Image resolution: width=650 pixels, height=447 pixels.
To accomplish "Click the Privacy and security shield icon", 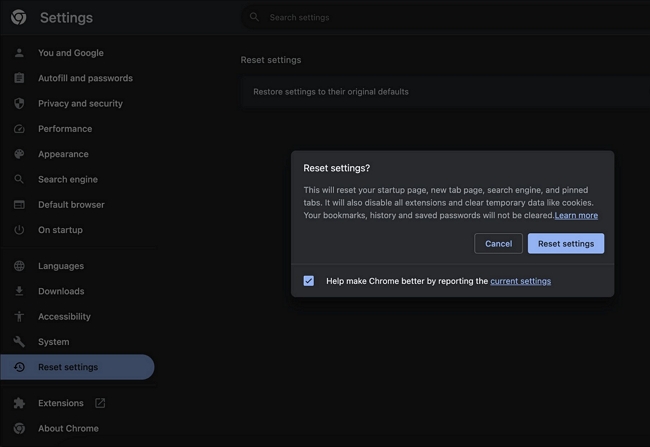I will point(19,104).
